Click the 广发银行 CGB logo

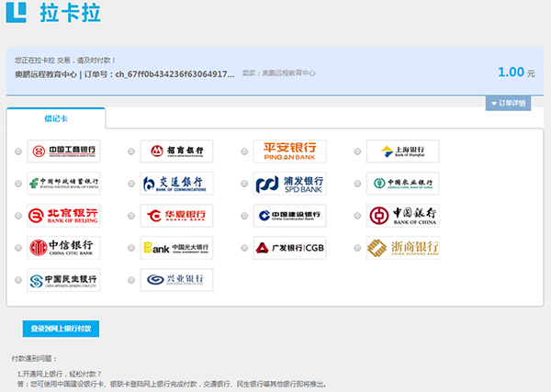coord(289,248)
